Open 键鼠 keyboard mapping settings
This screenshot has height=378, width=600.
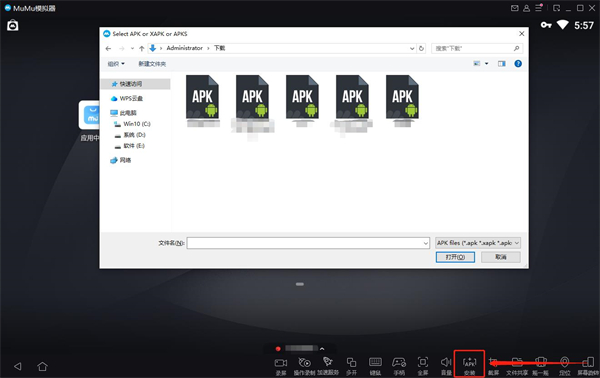(375, 366)
